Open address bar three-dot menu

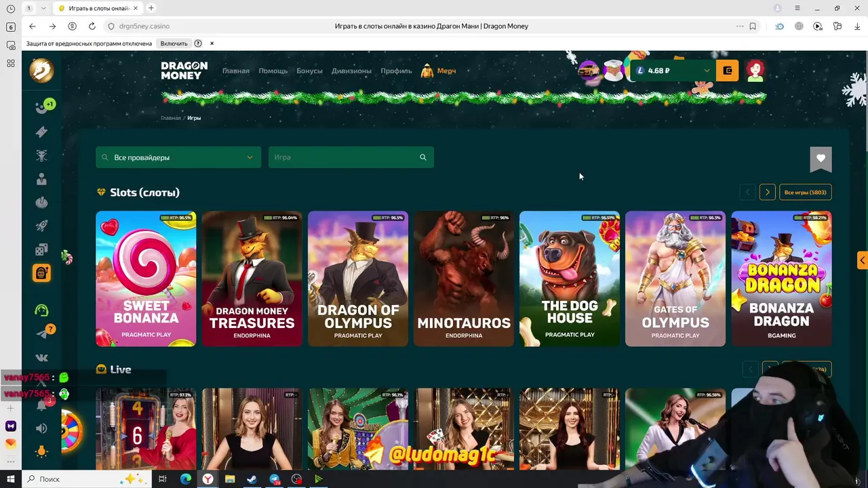[740, 26]
